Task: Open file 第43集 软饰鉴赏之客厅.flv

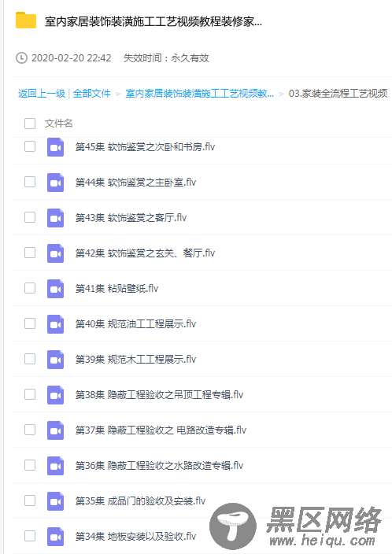Action: click(x=131, y=218)
